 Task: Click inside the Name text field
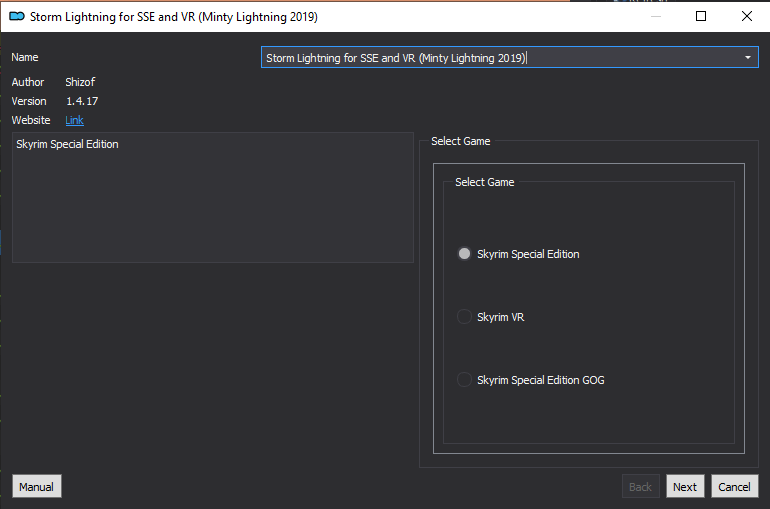501,57
